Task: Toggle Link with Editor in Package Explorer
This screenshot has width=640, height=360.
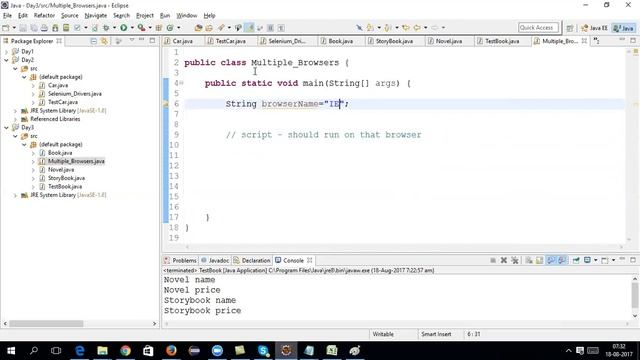Action: pos(104,41)
